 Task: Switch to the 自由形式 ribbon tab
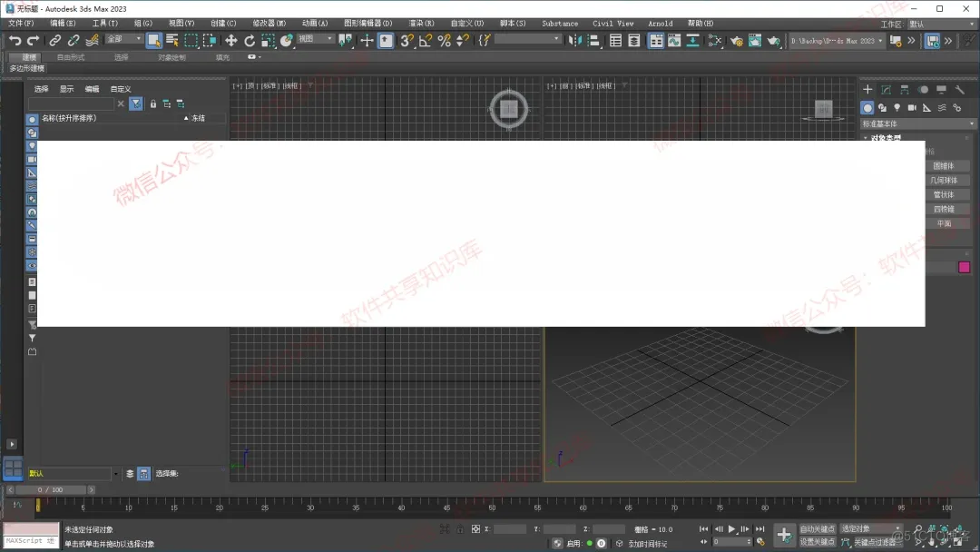click(71, 57)
